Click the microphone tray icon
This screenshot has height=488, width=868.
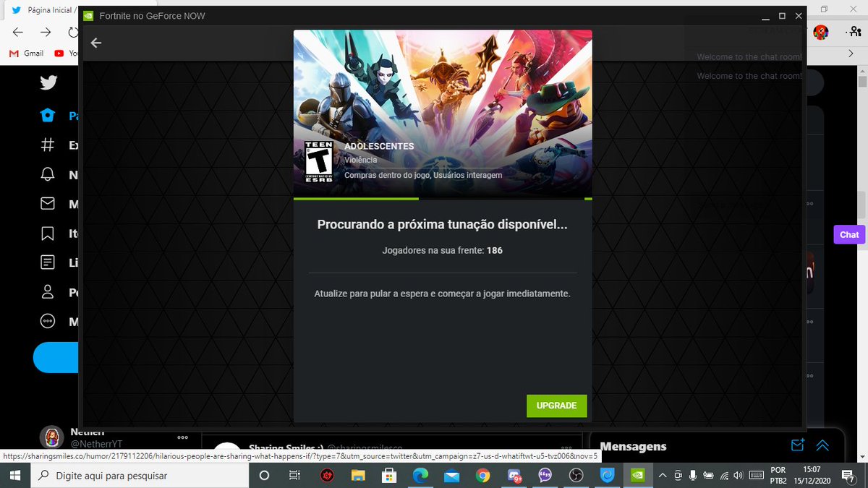(x=693, y=476)
